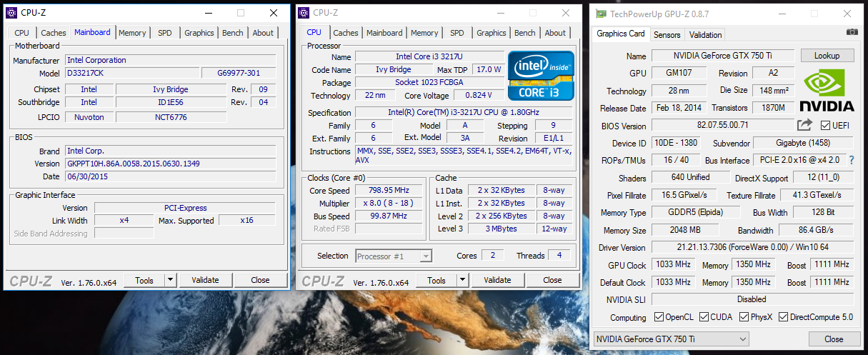
Task: Click the CPU-Z Mainboard window title icon
Action: [12, 13]
